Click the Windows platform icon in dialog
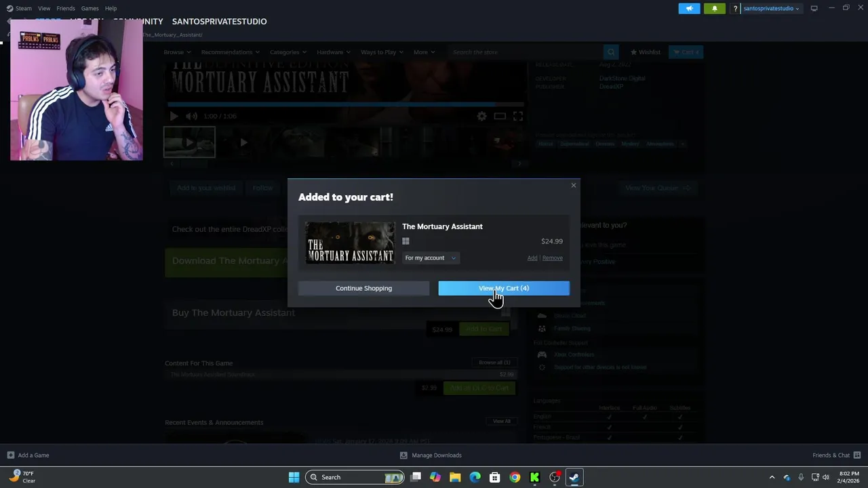Screen dimensions: 868x488 [x=406, y=241]
